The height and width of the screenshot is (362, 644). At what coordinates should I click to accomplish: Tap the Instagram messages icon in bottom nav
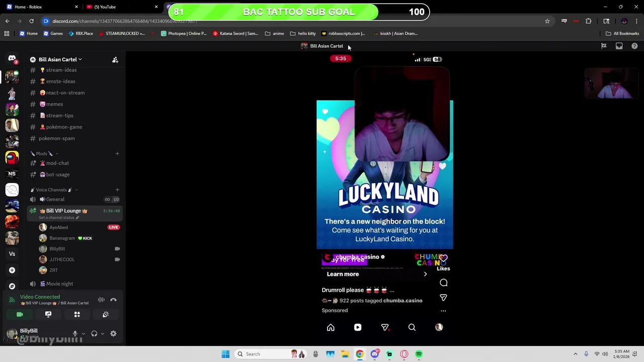pyautogui.click(x=385, y=327)
